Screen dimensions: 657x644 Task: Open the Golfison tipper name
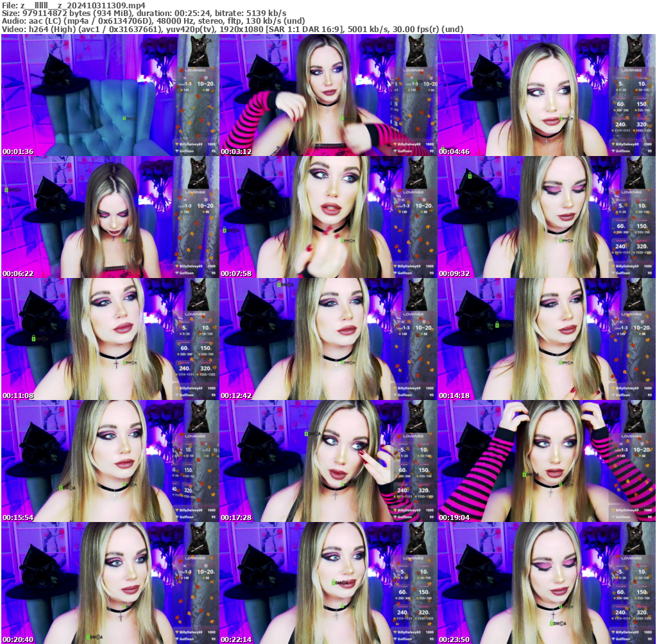coord(187,150)
